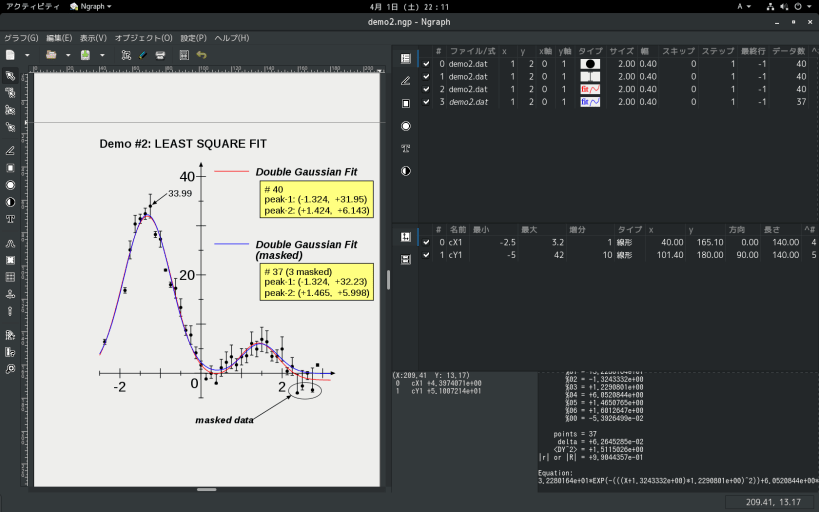819x512 pixels.
Task: Click the データ数 column header
Action: [x=789, y=51]
